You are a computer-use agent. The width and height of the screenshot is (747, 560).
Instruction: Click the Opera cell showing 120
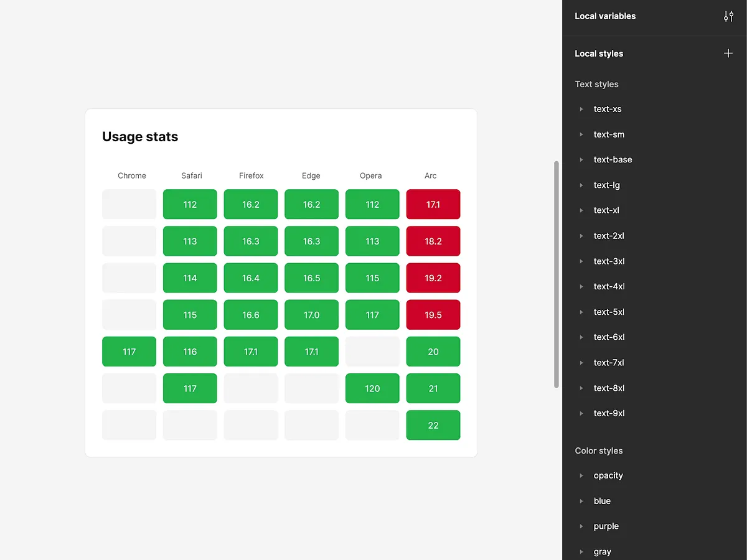point(372,388)
